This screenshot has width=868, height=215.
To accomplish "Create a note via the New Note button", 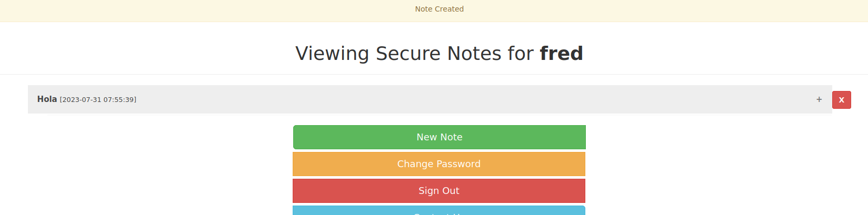I will tap(439, 137).
